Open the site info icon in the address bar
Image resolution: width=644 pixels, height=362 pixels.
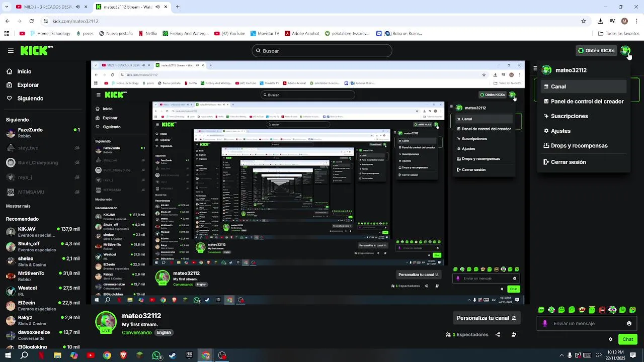(x=46, y=21)
